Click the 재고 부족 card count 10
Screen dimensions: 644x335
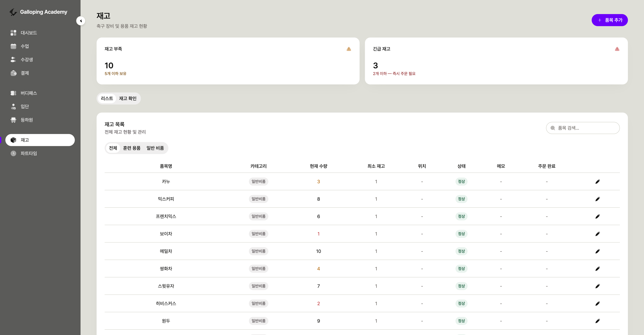(109, 65)
